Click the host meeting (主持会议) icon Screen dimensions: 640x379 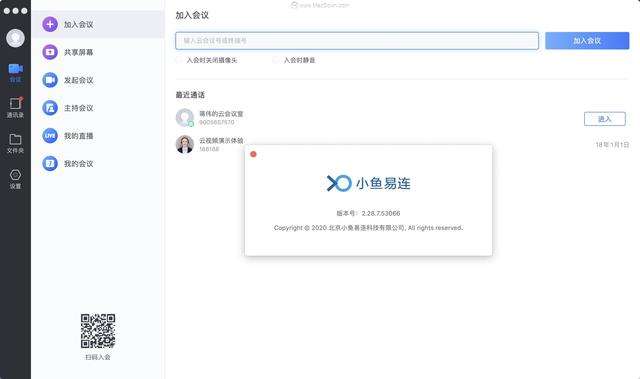click(x=50, y=108)
